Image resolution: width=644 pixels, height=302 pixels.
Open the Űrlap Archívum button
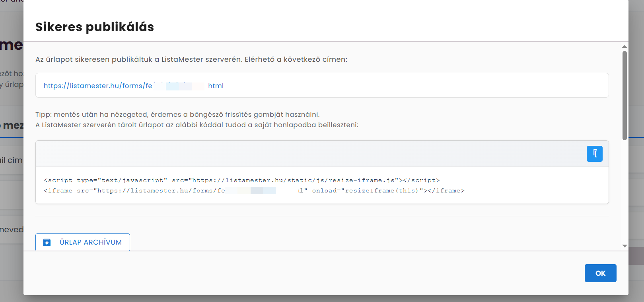[x=83, y=242]
